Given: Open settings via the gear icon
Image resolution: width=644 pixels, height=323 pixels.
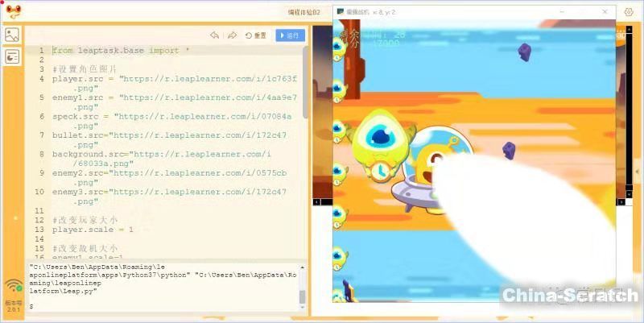Looking at the screenshot, I should pyautogui.click(x=629, y=12).
